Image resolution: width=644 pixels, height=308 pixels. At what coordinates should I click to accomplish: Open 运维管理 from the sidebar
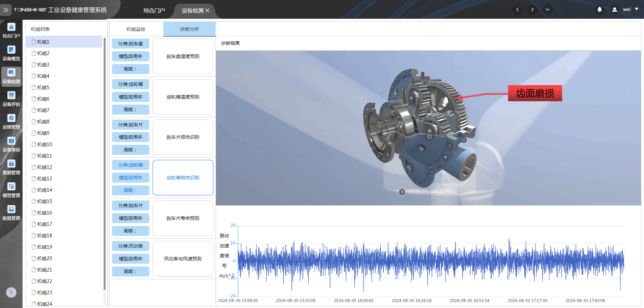coord(11,119)
